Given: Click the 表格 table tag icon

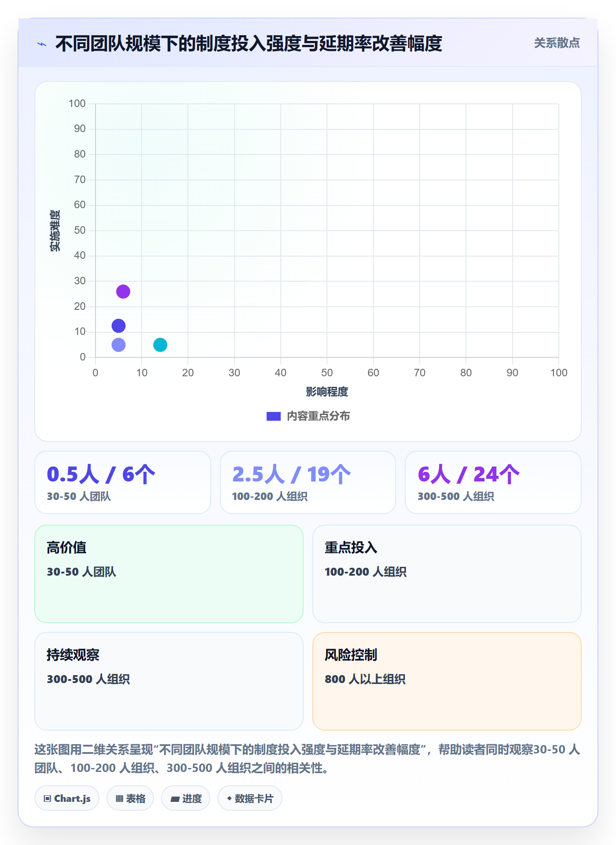Looking at the screenshot, I should [120, 799].
